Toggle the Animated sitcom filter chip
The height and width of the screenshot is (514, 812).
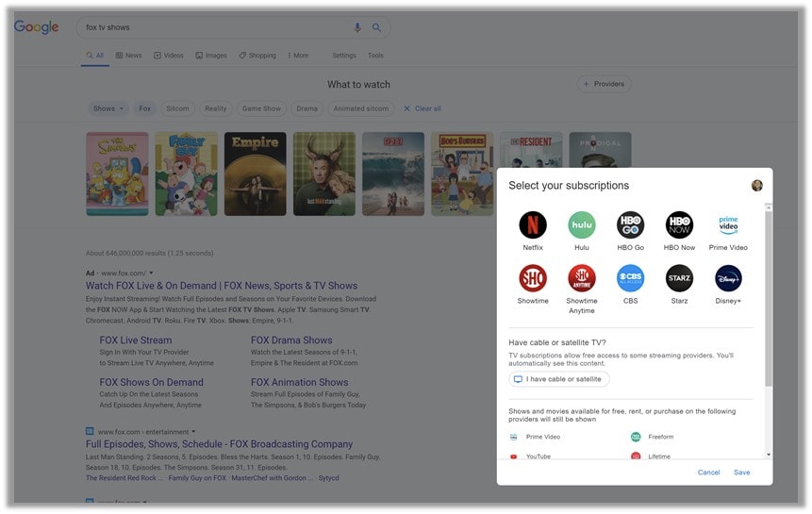(x=361, y=108)
